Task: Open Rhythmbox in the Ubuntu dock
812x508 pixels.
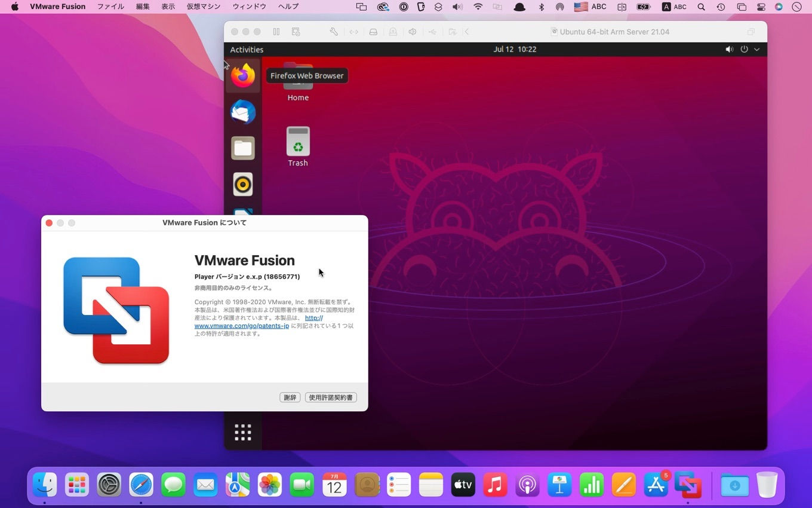Action: (x=243, y=185)
